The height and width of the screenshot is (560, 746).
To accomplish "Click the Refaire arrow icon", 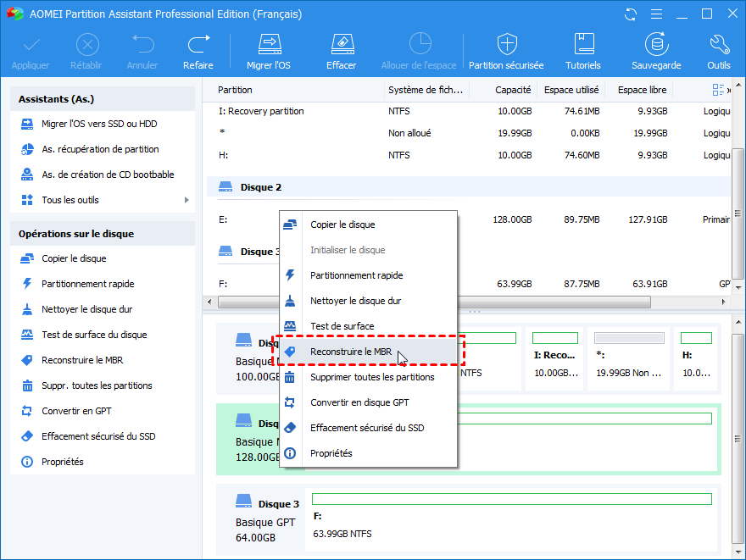I will (x=198, y=44).
